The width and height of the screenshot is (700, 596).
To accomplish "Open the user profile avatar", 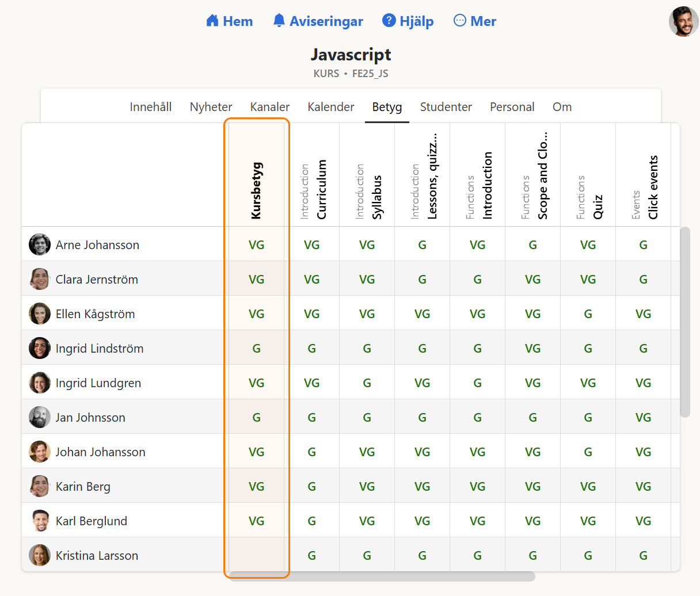I will coord(683,22).
